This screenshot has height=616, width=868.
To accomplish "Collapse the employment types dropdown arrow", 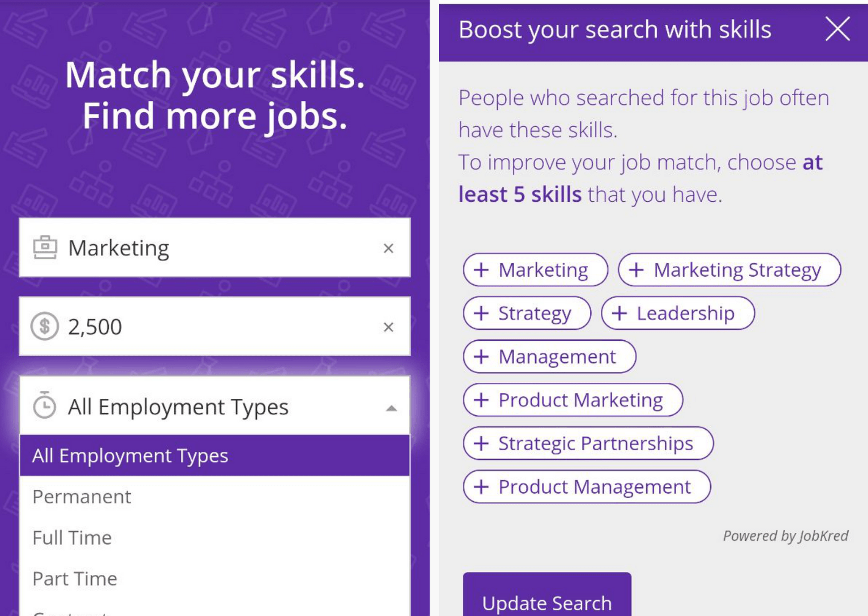I will click(392, 408).
